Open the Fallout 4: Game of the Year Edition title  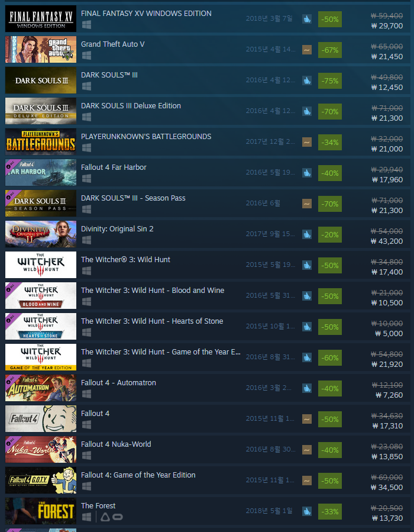(138, 475)
